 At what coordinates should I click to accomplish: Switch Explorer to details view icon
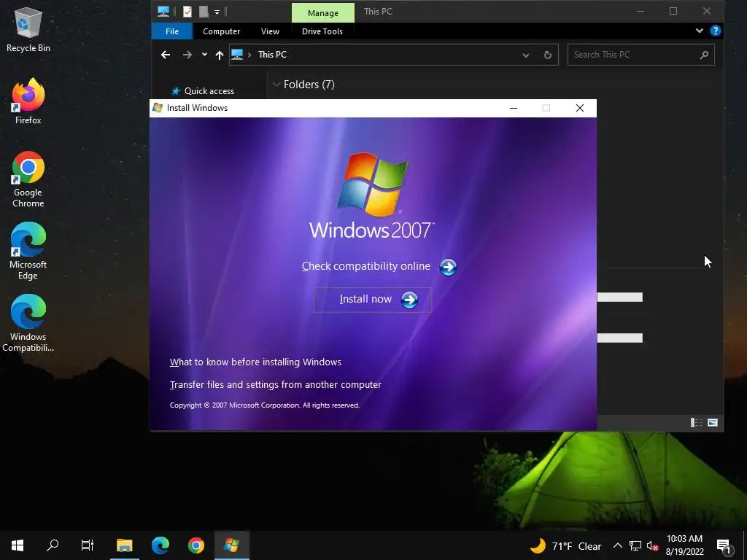click(x=697, y=422)
